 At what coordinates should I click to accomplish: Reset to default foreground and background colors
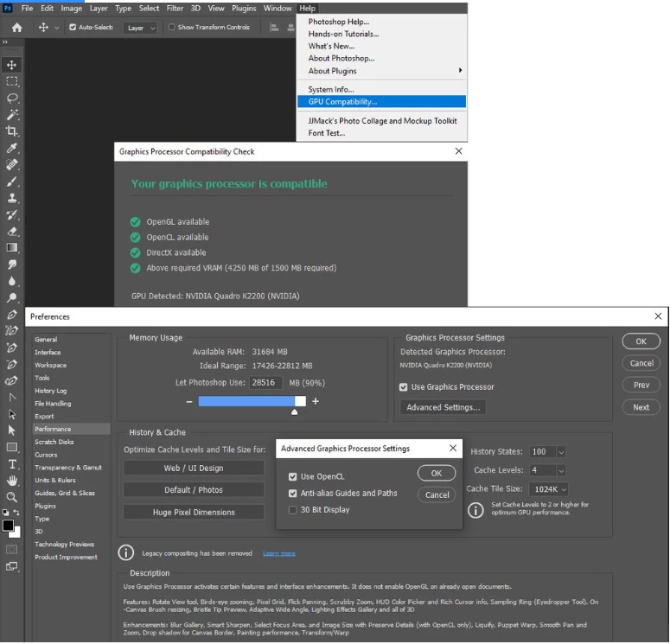click(x=5, y=512)
